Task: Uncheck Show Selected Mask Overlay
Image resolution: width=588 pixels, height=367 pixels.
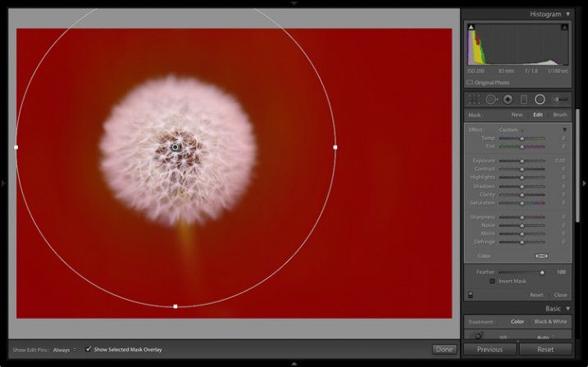Action: coord(89,350)
